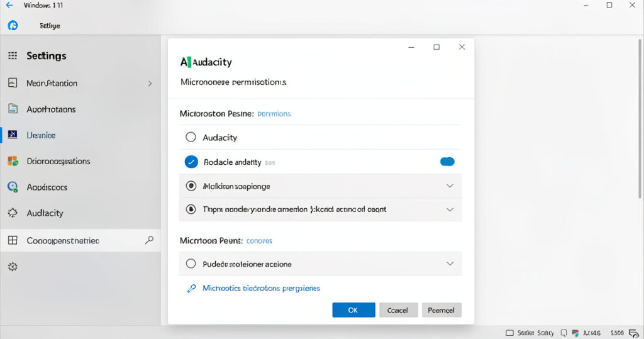The image size is (644, 339).
Task: Select the Audacity radio button
Action: coord(191,137)
